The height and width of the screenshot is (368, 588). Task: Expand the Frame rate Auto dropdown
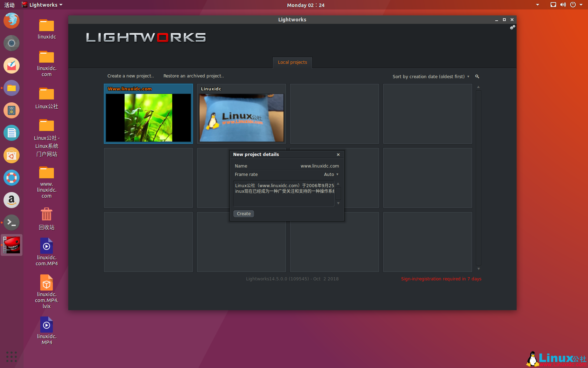tap(331, 175)
